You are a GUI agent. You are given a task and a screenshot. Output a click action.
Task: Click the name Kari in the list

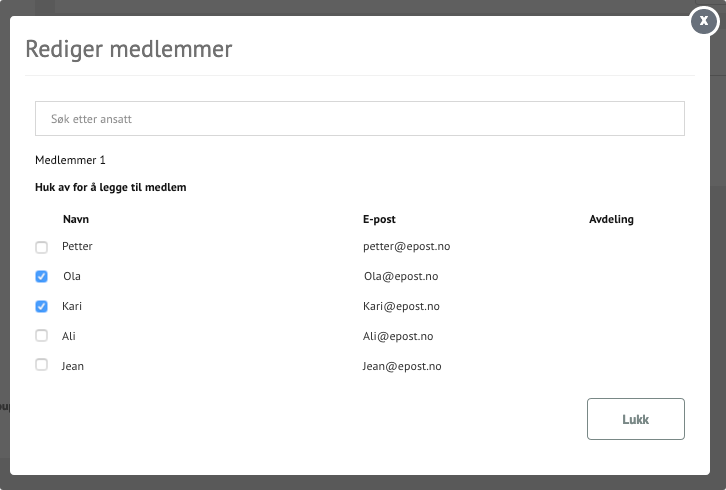pos(72,306)
